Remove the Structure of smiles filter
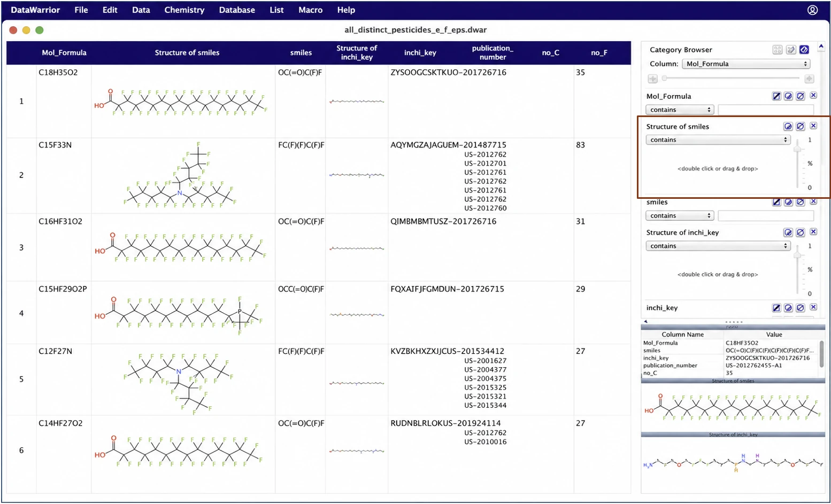This screenshot has width=831, height=504. pos(813,126)
